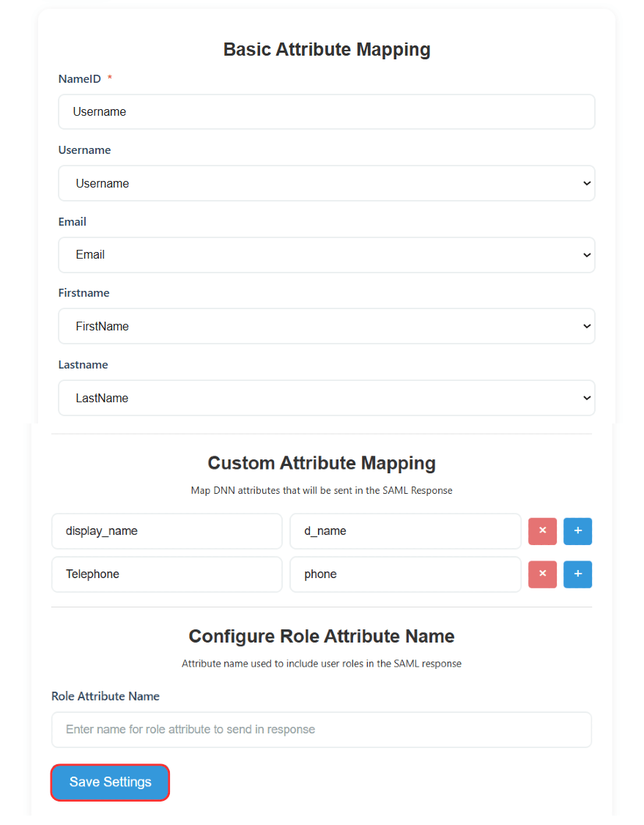Focus the NameID text input

(326, 112)
